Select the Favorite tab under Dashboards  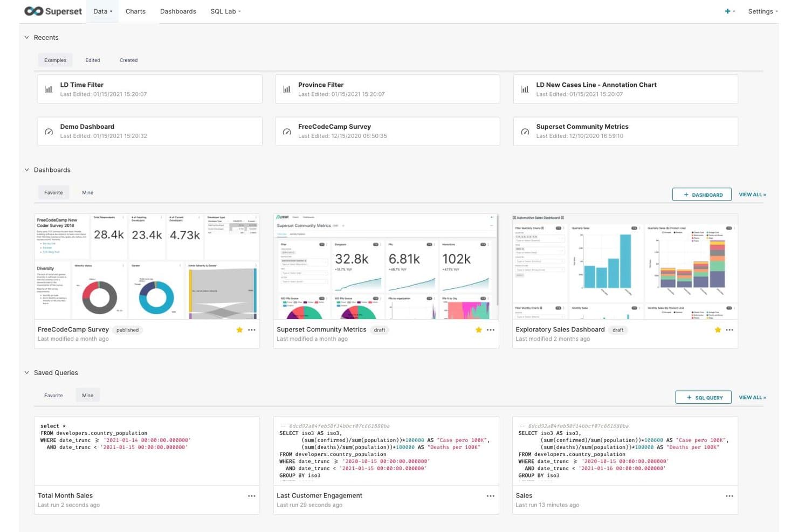(53, 192)
